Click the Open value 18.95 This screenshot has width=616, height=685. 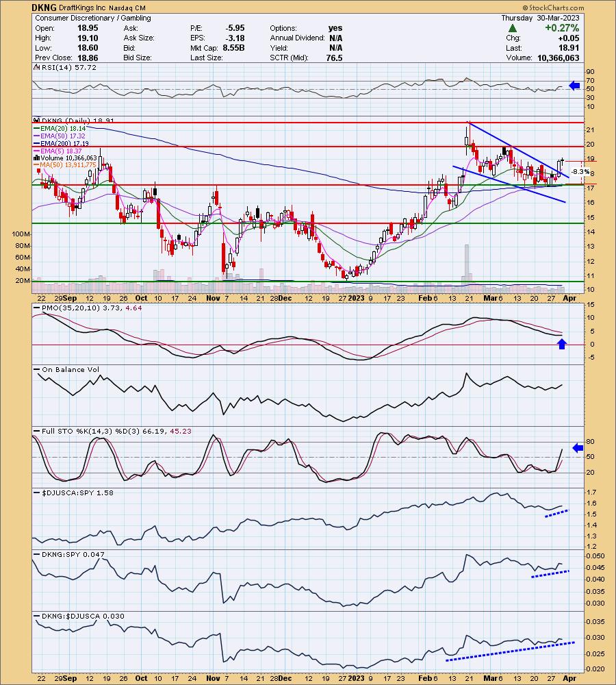click(x=88, y=28)
